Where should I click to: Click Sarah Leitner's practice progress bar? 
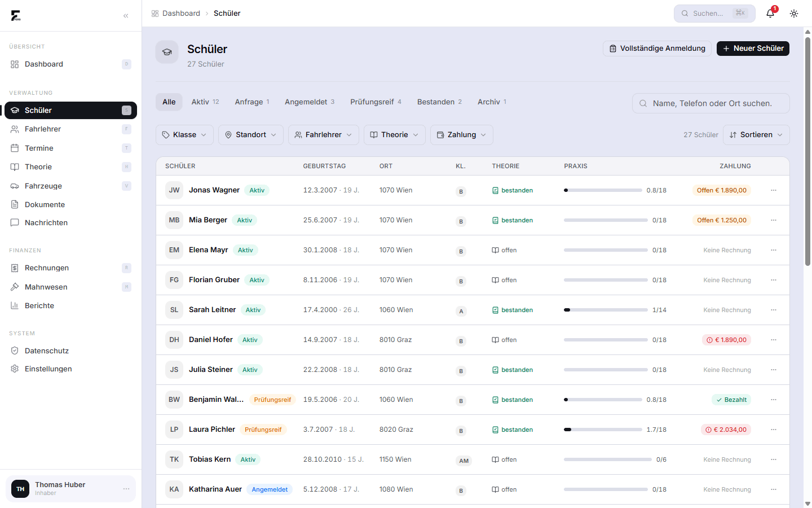606,310
